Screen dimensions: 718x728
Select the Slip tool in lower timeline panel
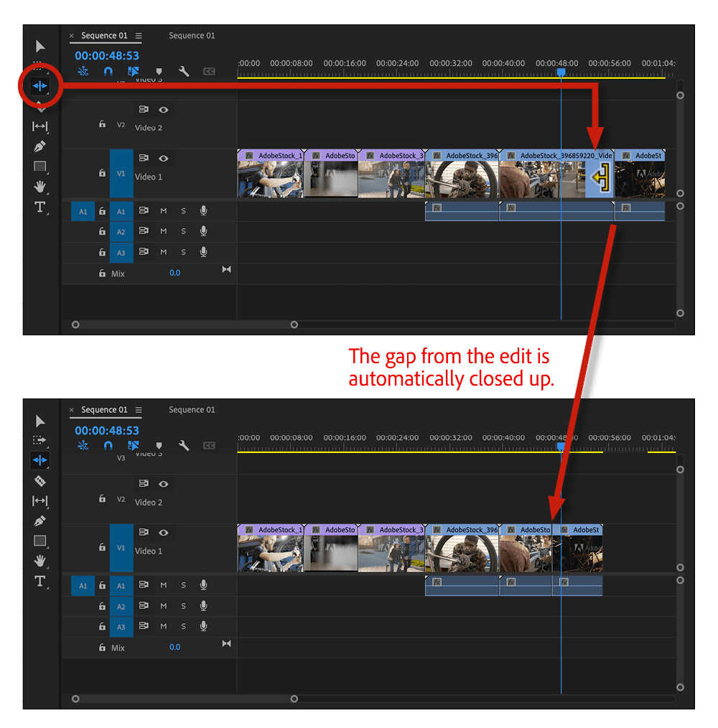pyautogui.click(x=40, y=500)
